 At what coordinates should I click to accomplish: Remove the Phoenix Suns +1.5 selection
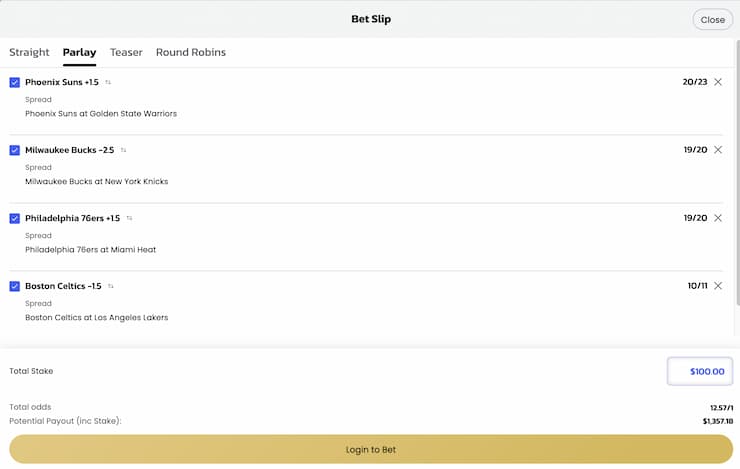pyautogui.click(x=718, y=82)
